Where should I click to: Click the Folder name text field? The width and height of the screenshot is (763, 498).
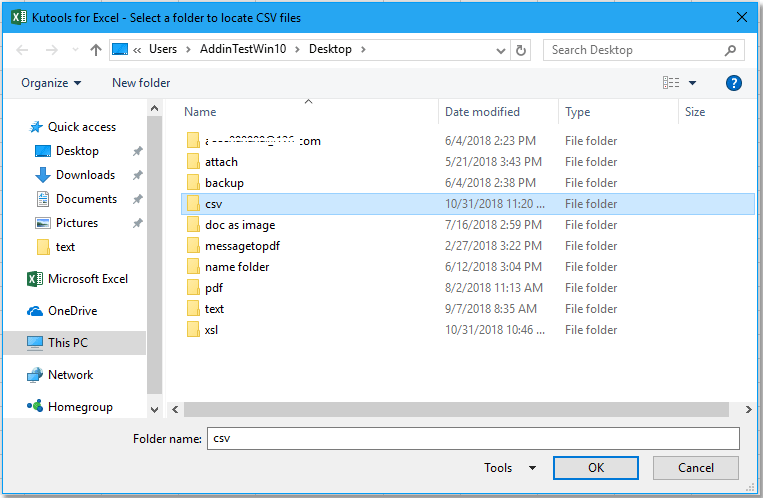point(472,438)
